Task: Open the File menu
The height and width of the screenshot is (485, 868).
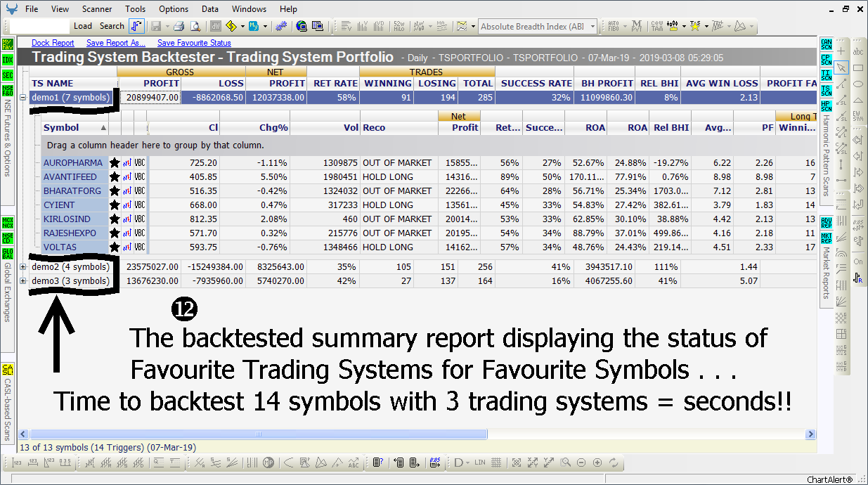Action: click(32, 9)
